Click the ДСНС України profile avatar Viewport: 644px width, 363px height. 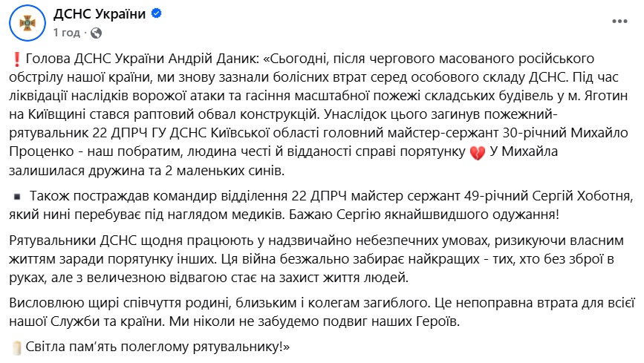click(x=26, y=24)
